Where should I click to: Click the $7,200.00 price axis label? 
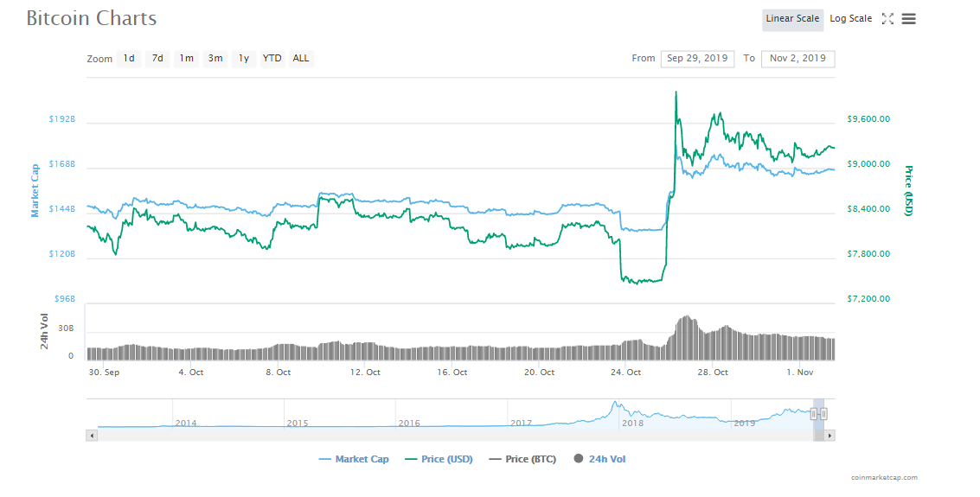868,299
